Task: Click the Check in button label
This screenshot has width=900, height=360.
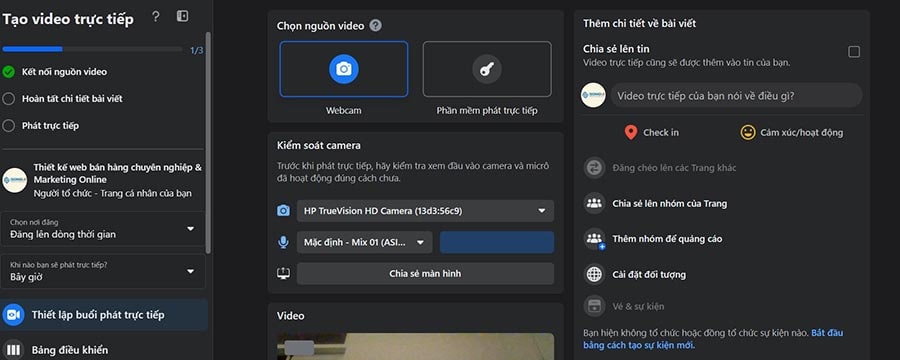Action: [x=661, y=133]
